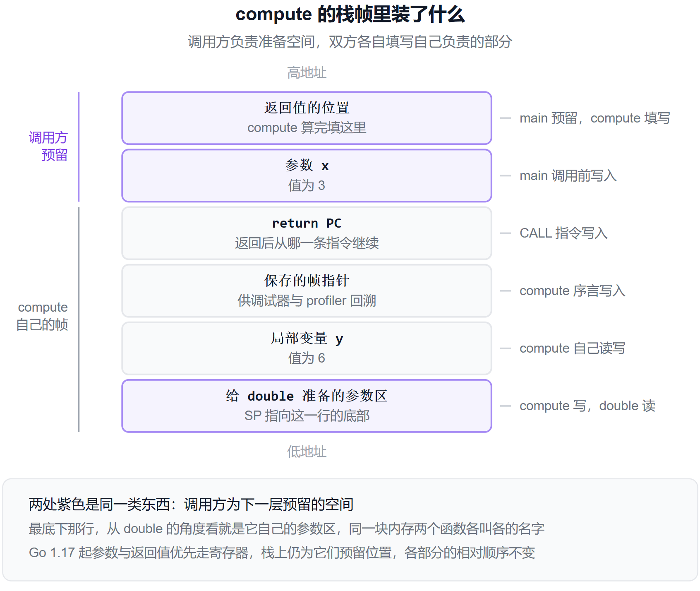Click the main 调用前写入 annotation

(568, 175)
